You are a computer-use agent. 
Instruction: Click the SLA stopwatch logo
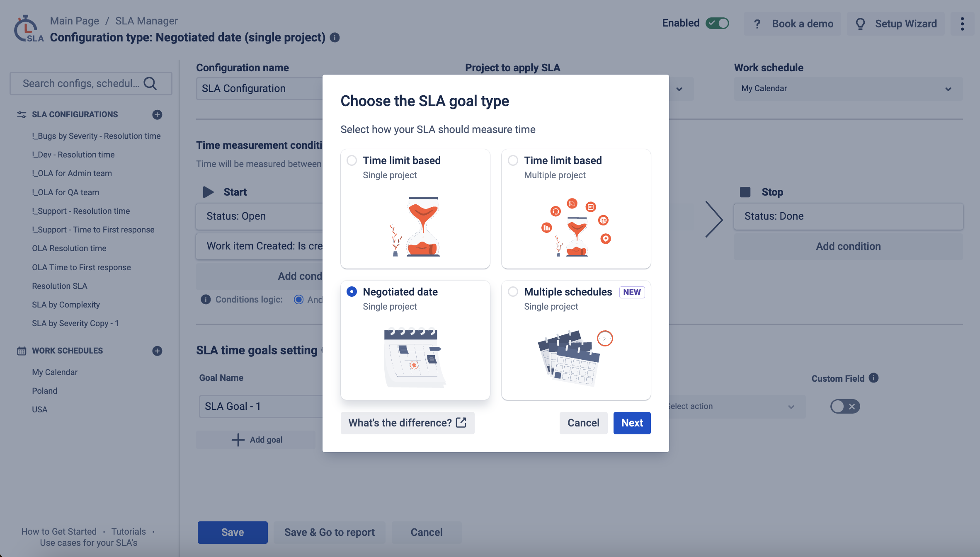[x=28, y=29]
